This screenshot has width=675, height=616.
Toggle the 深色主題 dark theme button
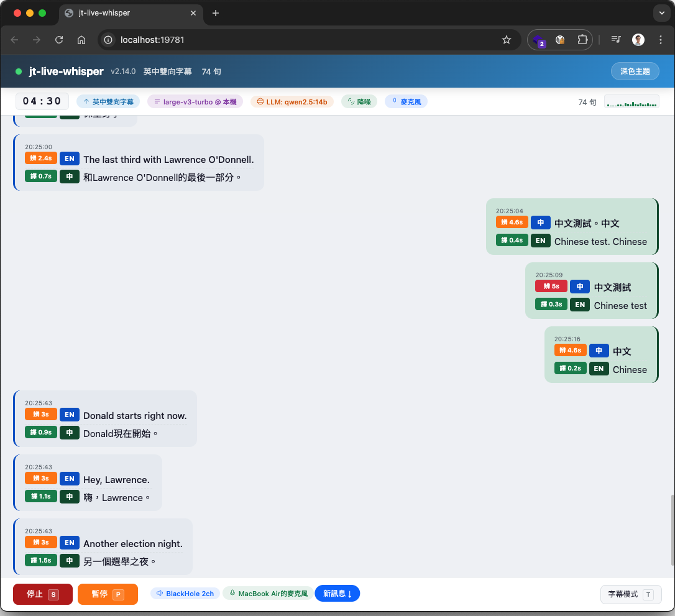(x=635, y=71)
